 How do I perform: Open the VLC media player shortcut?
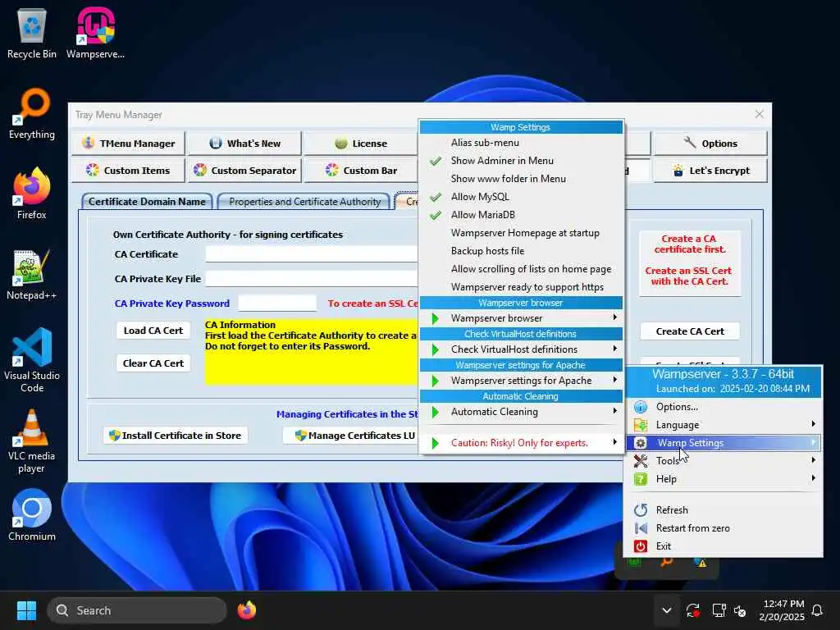coord(32,441)
